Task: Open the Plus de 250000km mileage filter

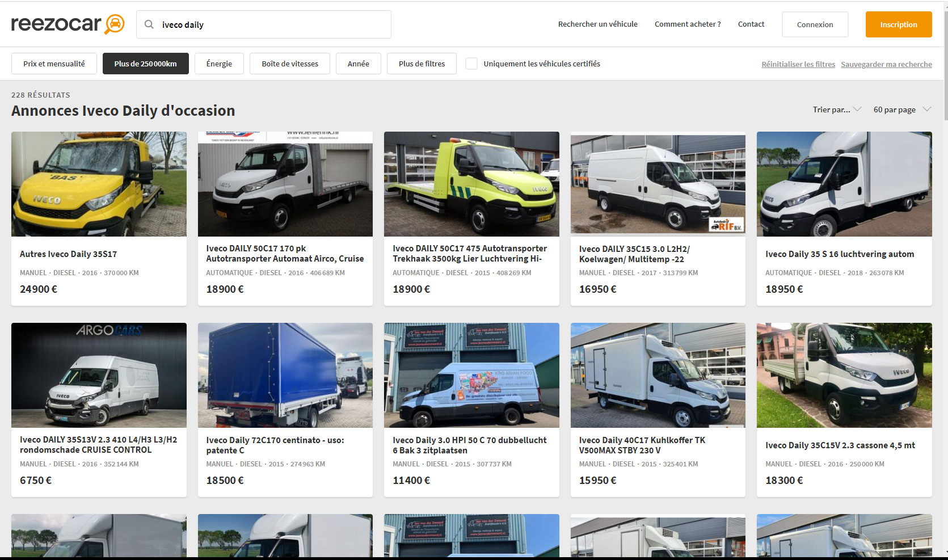Action: (x=145, y=64)
